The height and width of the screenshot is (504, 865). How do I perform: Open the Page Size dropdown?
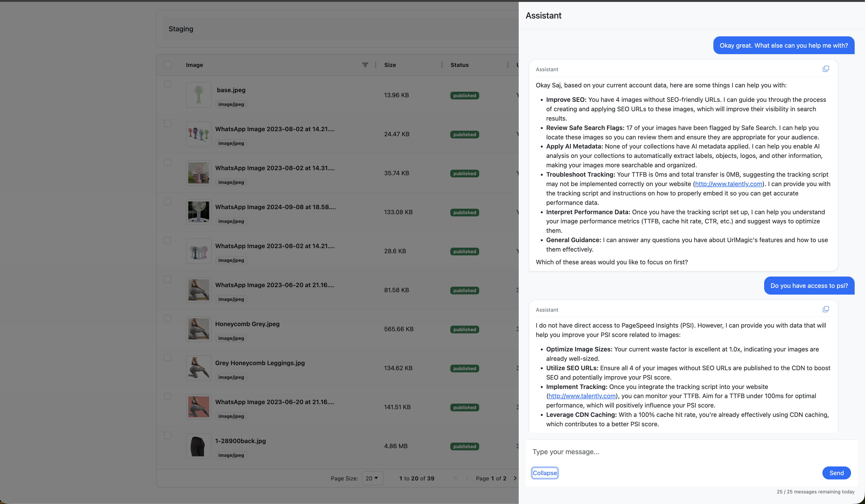[x=372, y=478]
